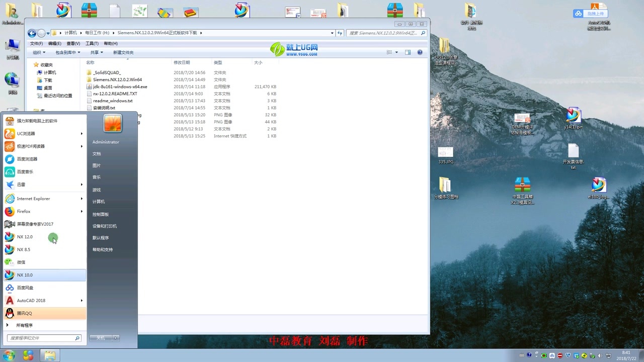Screen dimensions: 644x362
Task: Open 文档 in the start menu
Action: 97,154
